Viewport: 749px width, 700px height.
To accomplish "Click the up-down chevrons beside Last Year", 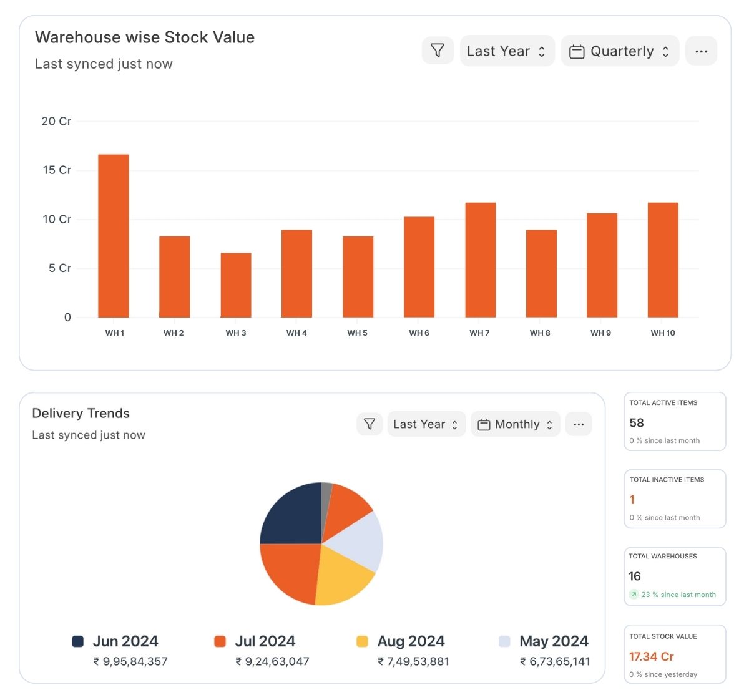I will coord(542,51).
